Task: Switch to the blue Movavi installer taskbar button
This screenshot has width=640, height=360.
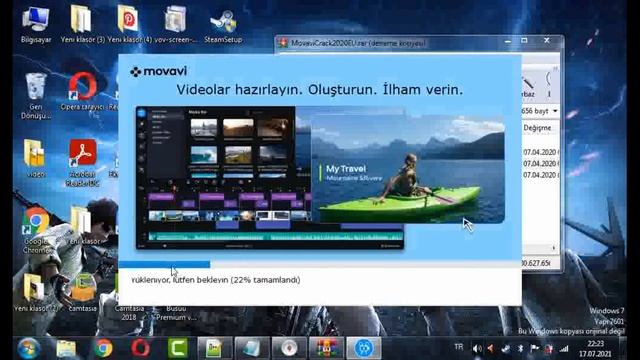Action: coord(364,348)
